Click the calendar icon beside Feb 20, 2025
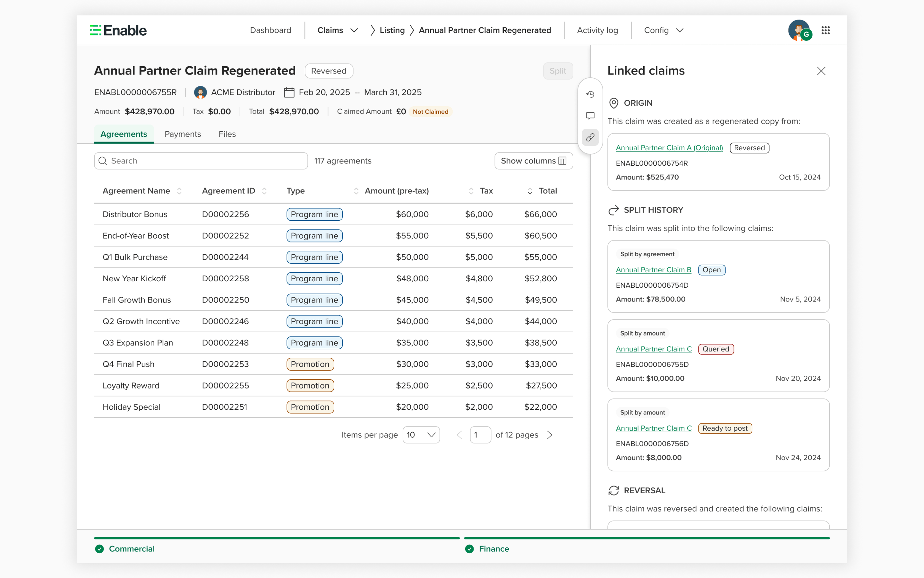The image size is (924, 578). pos(289,92)
